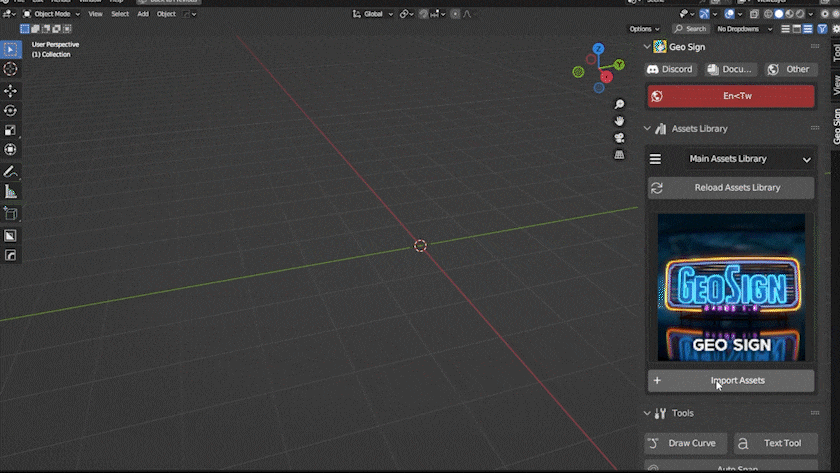Select the Cursor tool in left toolbar
The image size is (840, 473).
tap(10, 69)
